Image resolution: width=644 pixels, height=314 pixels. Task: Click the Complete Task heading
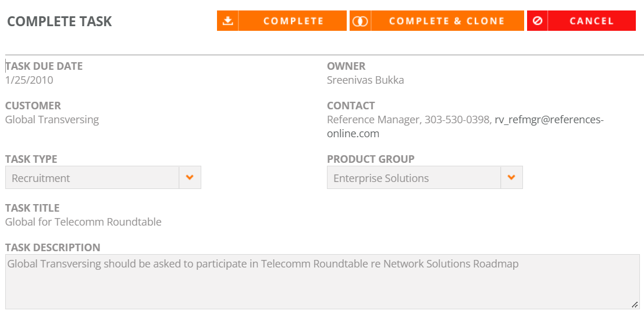(59, 22)
